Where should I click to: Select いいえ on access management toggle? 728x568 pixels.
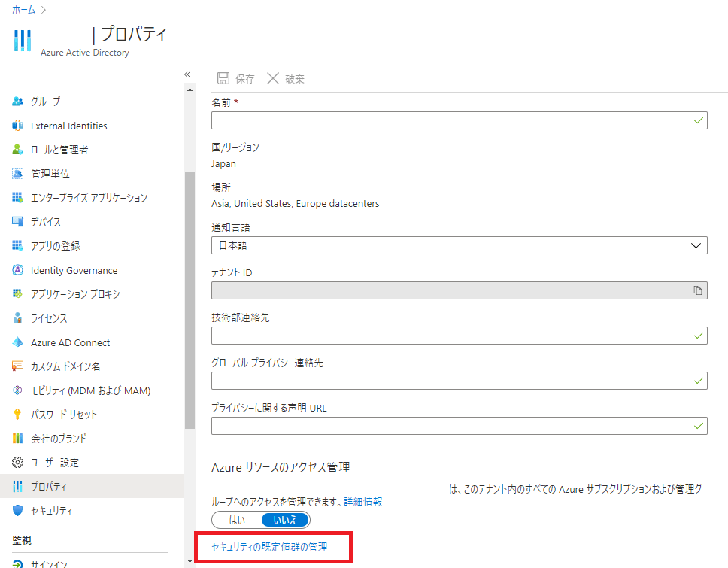click(285, 520)
